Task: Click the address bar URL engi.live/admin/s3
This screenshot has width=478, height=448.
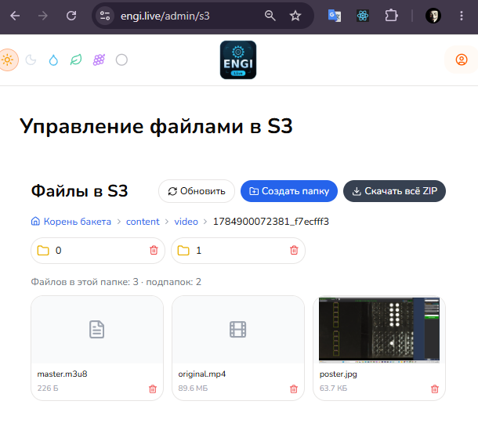Action: coord(165,16)
